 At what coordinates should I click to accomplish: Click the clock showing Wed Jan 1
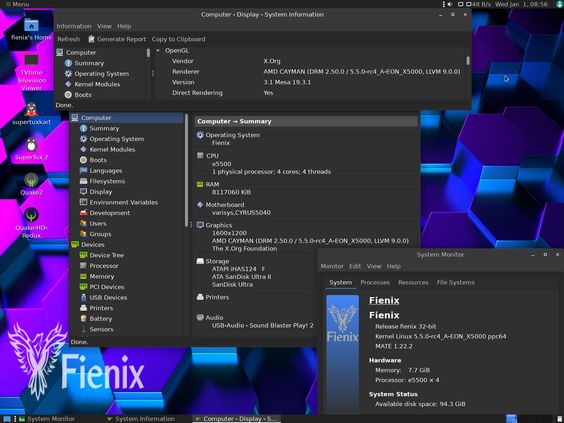[521, 4]
